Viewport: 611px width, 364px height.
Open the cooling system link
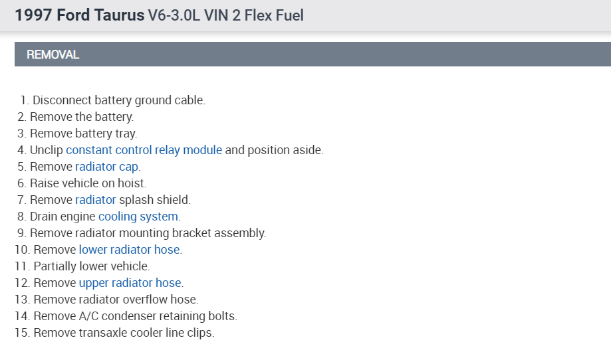[138, 217]
